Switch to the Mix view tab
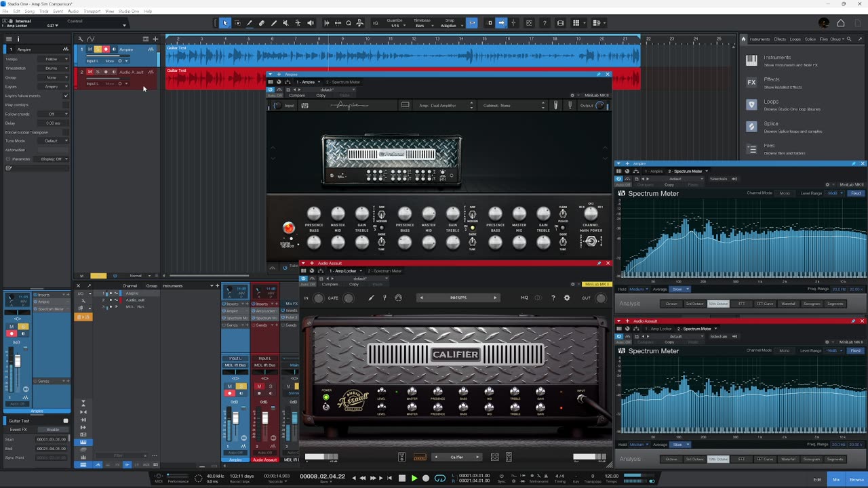 [x=836, y=479]
